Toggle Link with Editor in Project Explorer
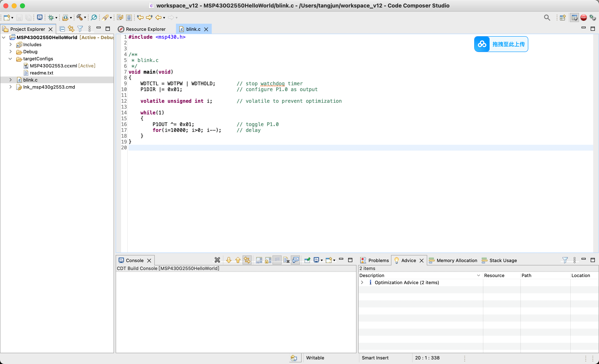Image resolution: width=599 pixels, height=364 pixels. point(71,29)
